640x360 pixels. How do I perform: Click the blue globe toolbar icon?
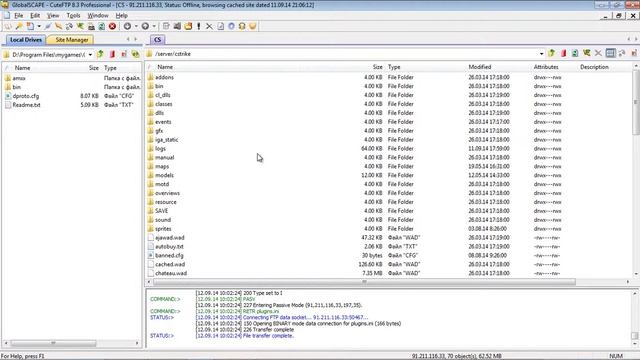(x=231, y=26)
